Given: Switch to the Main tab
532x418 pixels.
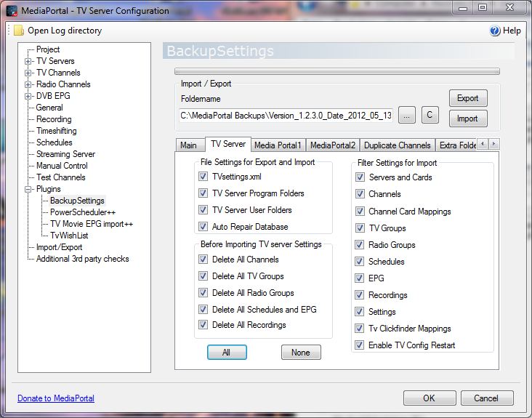Looking at the screenshot, I should [x=189, y=145].
